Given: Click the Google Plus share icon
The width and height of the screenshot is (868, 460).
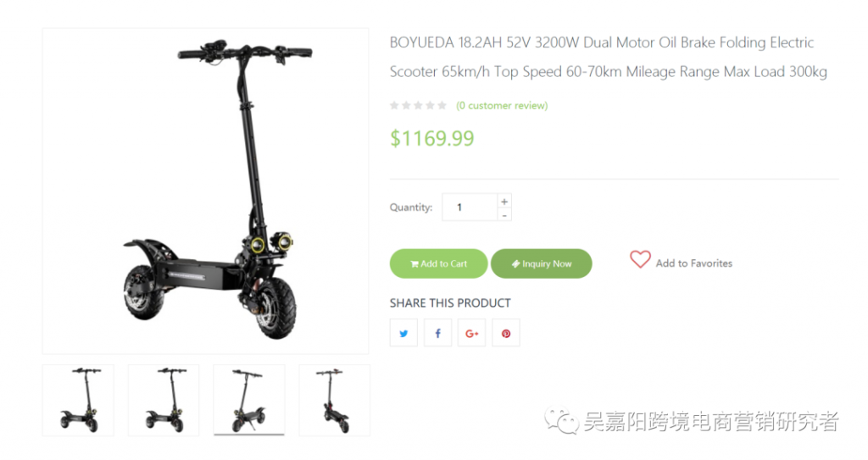Looking at the screenshot, I should 471,333.
